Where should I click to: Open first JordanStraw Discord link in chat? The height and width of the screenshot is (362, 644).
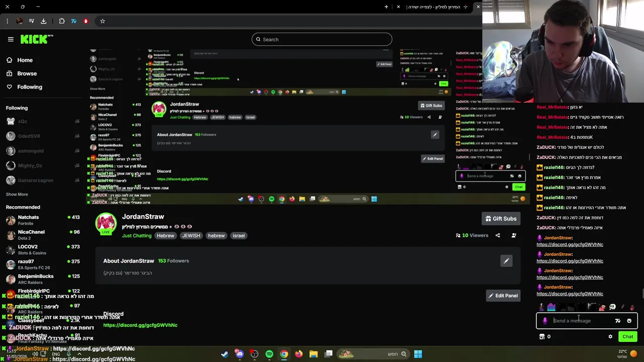pyautogui.click(x=570, y=244)
